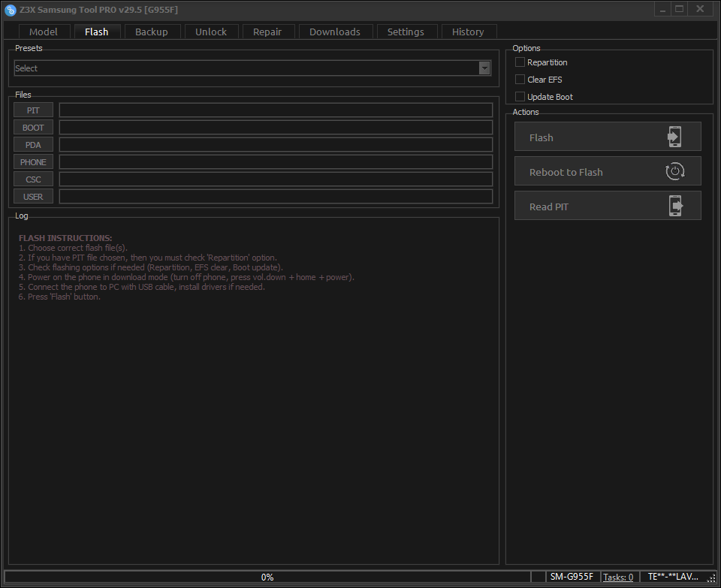
Task: Click the CSC file path field
Action: point(276,179)
